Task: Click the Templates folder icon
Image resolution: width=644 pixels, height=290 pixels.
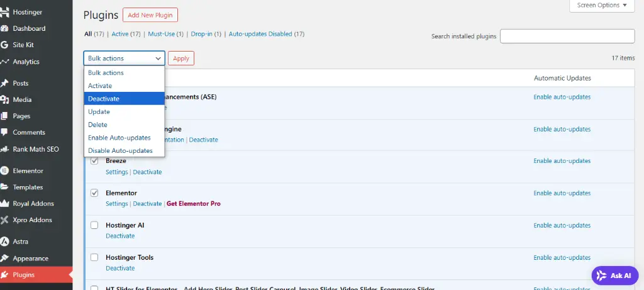Action: [x=4, y=187]
